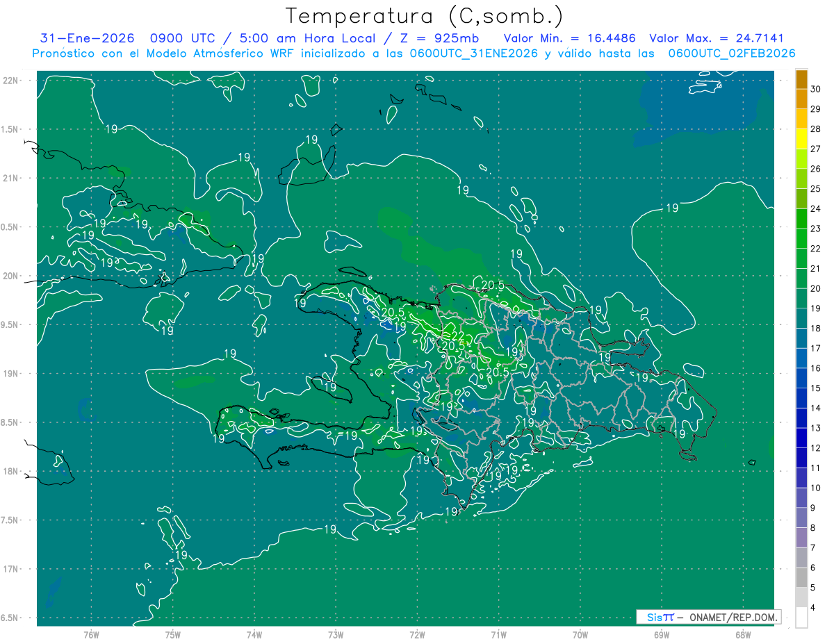Select the dark orange swatch atop the legend

[x=801, y=79]
